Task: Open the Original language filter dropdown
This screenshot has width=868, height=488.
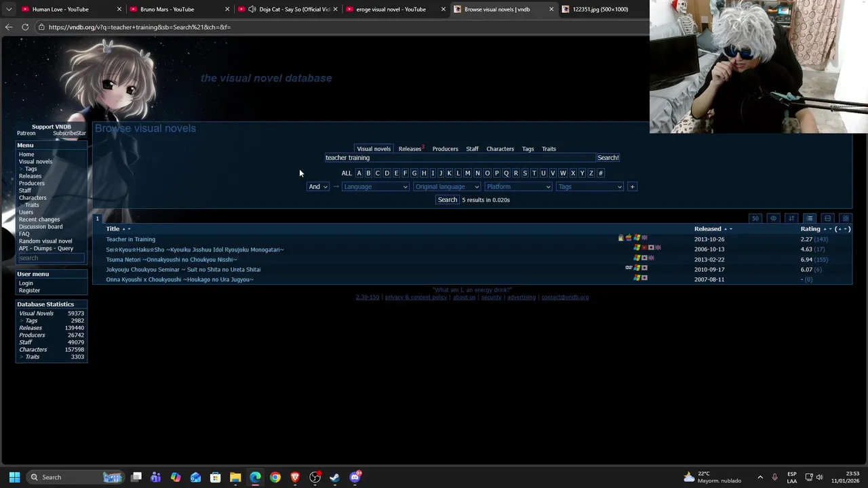Action: pyautogui.click(x=446, y=187)
